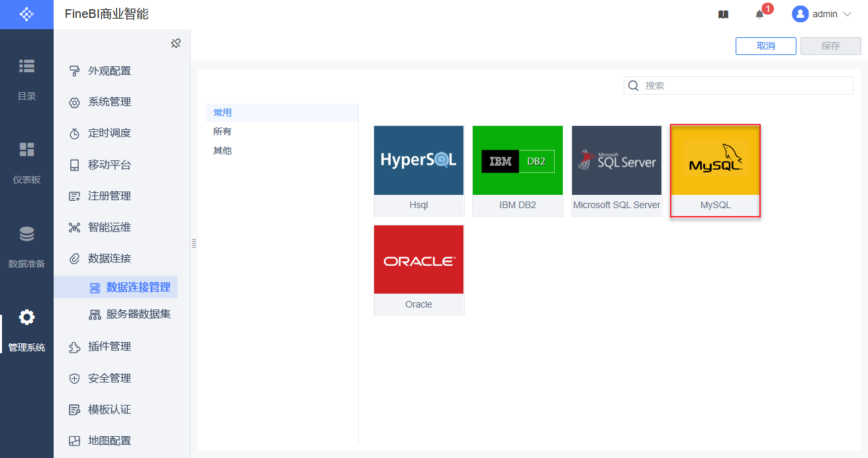Select the 所有 category tab
The image size is (868, 458).
tap(282, 132)
